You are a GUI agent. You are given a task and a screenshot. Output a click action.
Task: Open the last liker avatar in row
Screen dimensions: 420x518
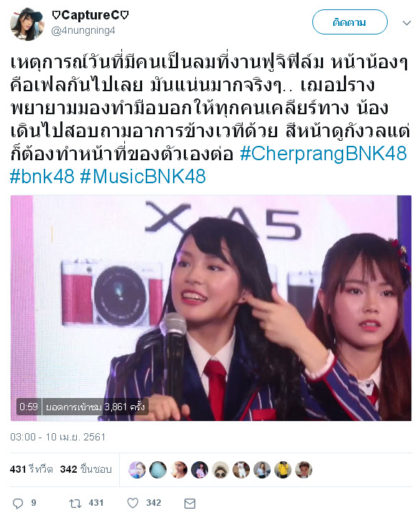click(304, 469)
